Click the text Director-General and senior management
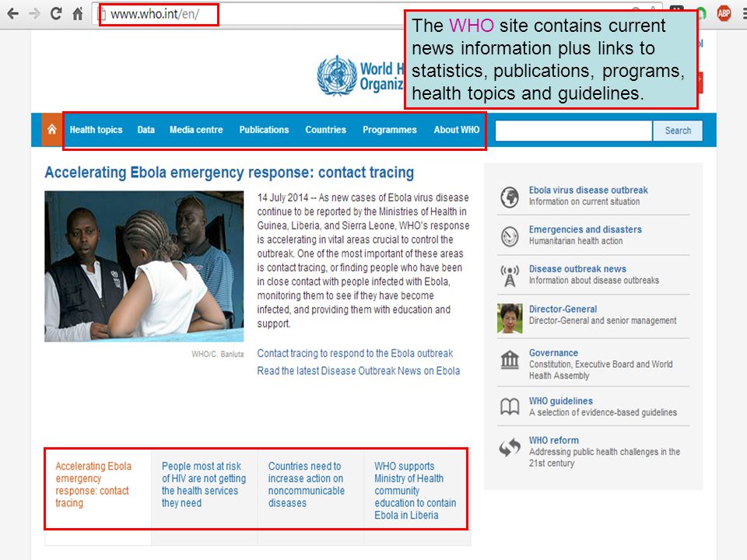747x560 pixels. [x=602, y=320]
